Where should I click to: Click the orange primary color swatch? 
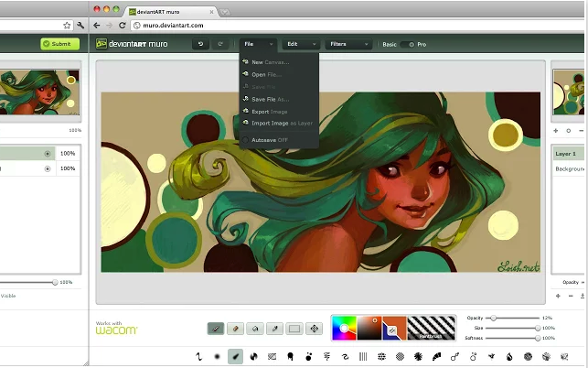397,322
